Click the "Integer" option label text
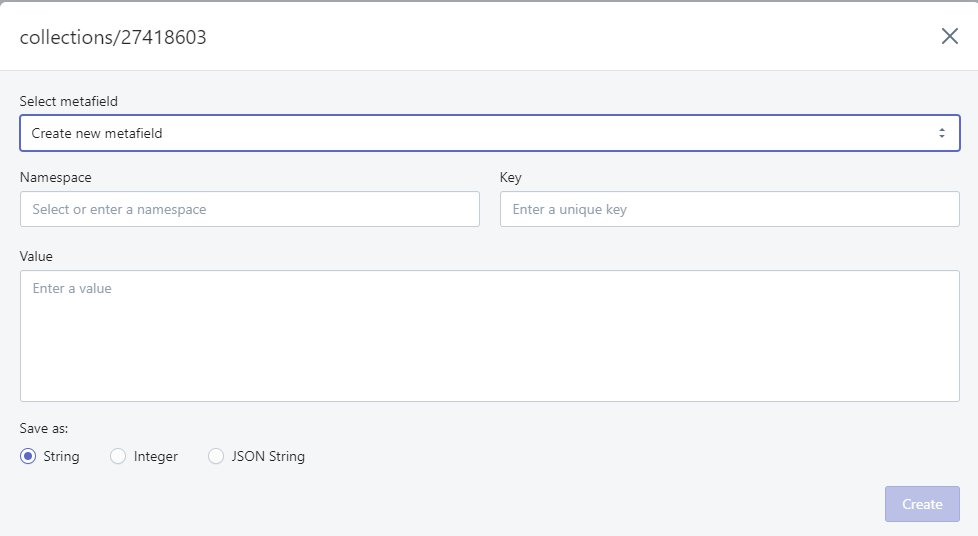The height and width of the screenshot is (536, 978). click(156, 456)
